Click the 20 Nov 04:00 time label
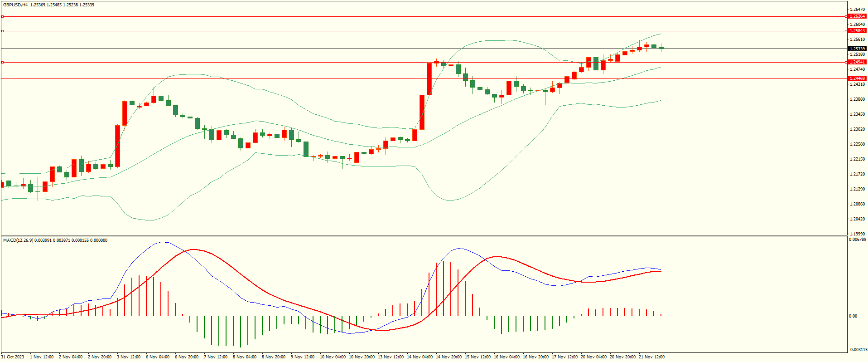 [x=593, y=357]
